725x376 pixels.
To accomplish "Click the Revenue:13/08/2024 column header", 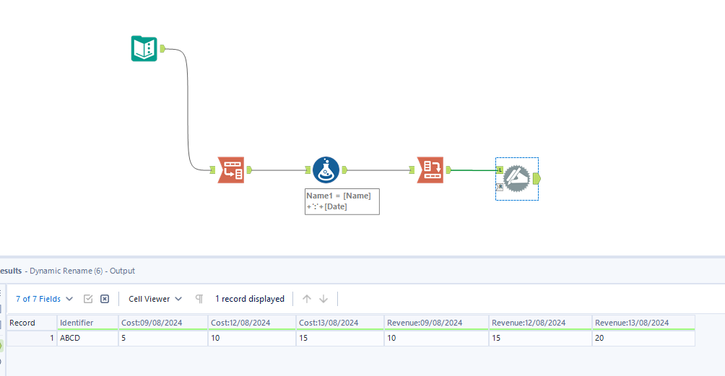I will point(643,323).
